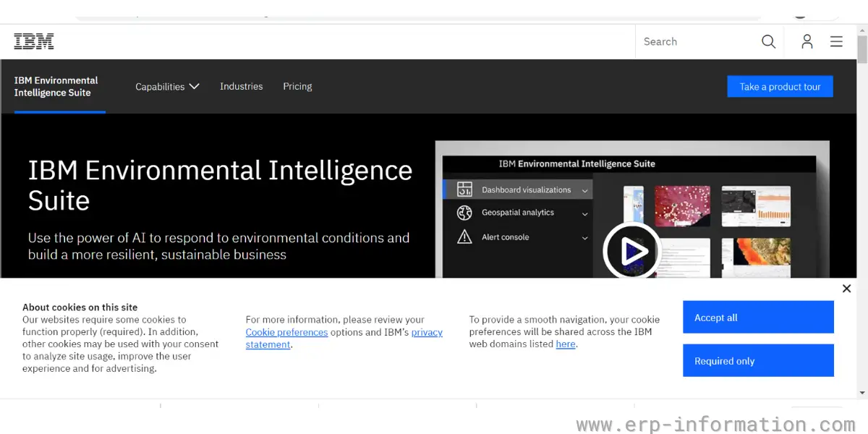
Task: Expand Geospatial analytics chevron
Action: (x=584, y=214)
